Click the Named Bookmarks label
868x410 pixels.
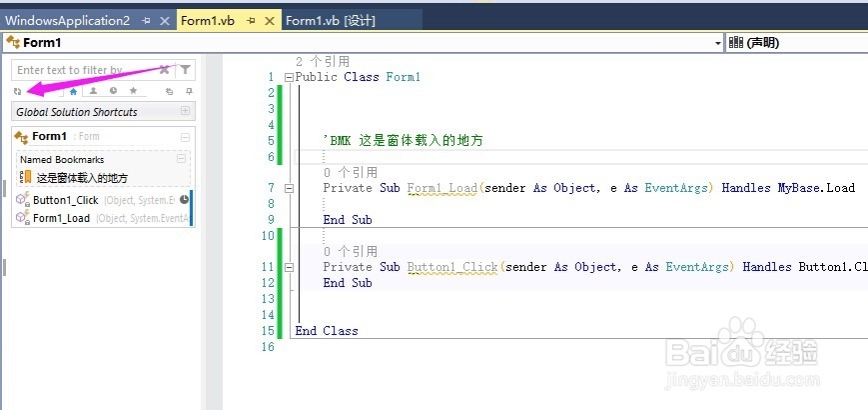click(62, 159)
